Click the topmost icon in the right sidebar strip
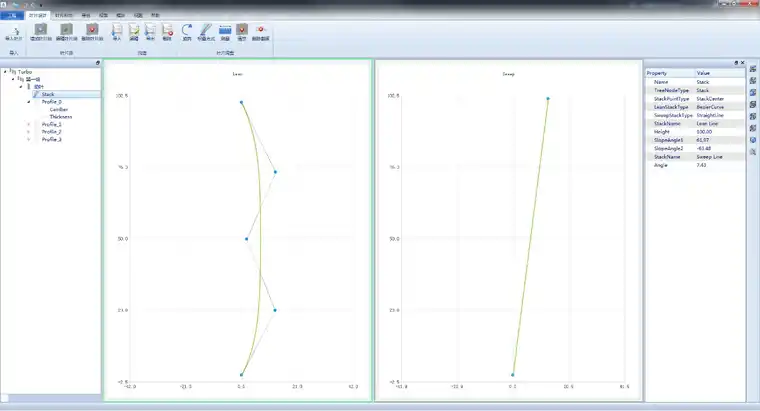This screenshot has width=760, height=411. coord(753,69)
